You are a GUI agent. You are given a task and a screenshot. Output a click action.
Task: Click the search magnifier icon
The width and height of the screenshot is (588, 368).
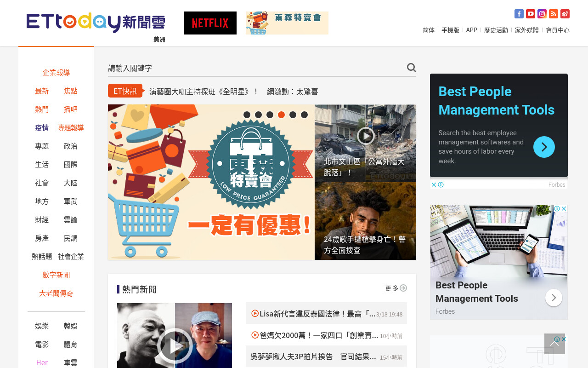(412, 68)
